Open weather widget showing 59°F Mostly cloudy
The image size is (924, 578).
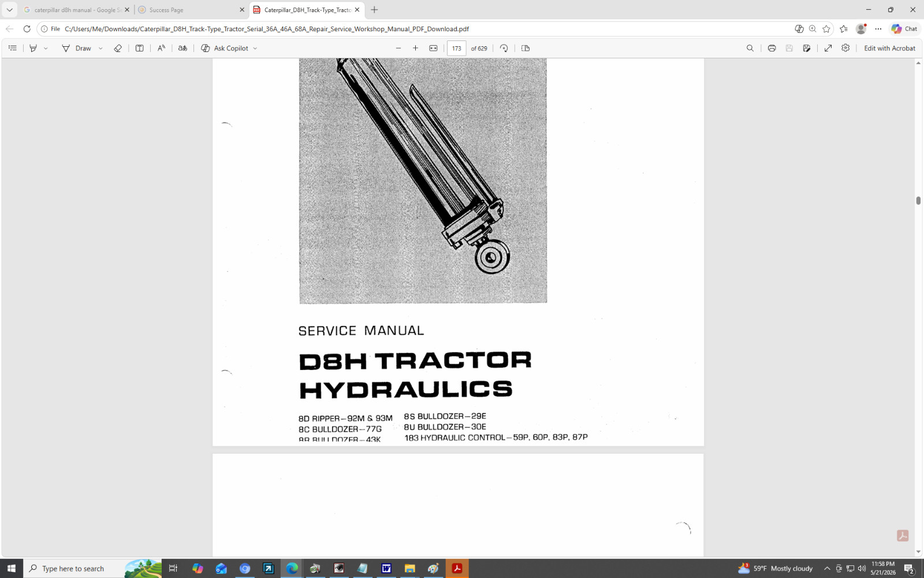[x=775, y=569]
